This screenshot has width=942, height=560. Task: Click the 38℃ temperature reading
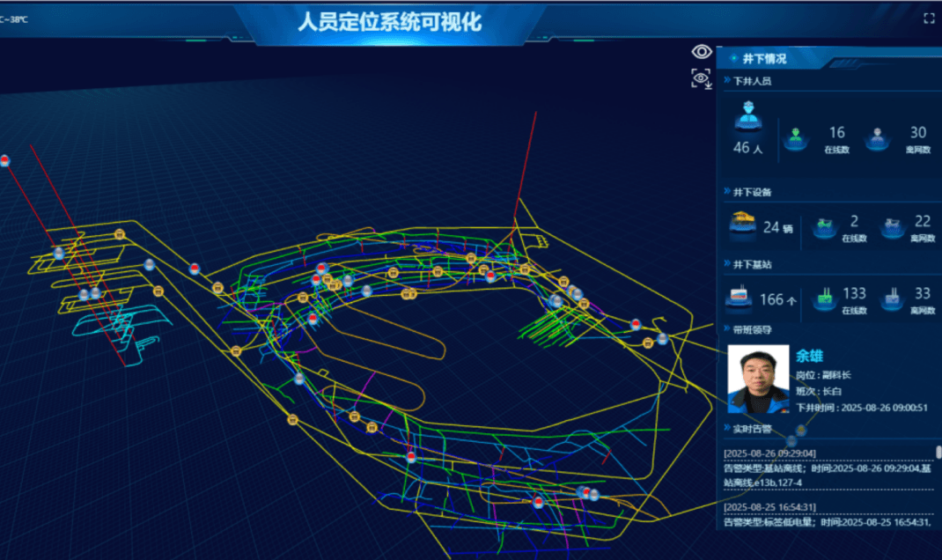[15, 19]
